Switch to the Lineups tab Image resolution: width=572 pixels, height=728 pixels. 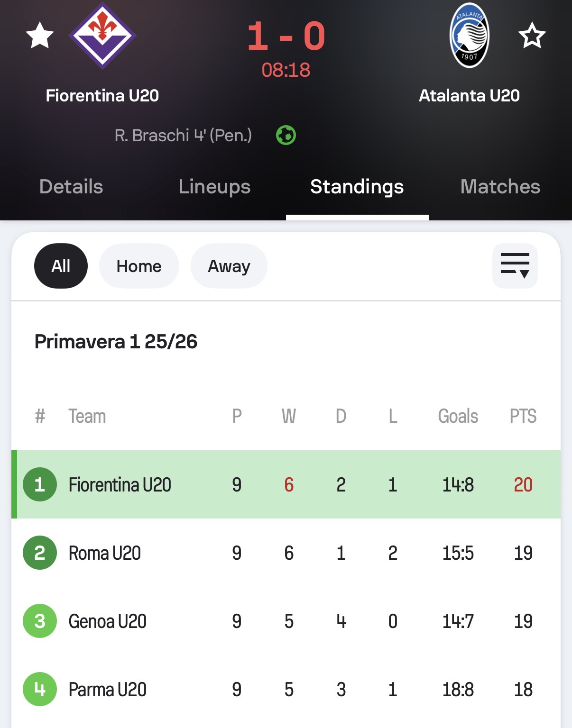(214, 187)
